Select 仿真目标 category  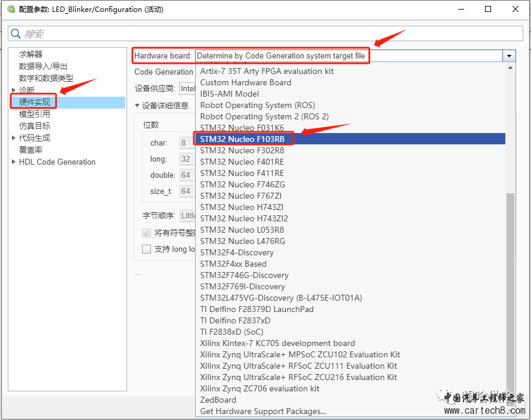click(x=34, y=126)
